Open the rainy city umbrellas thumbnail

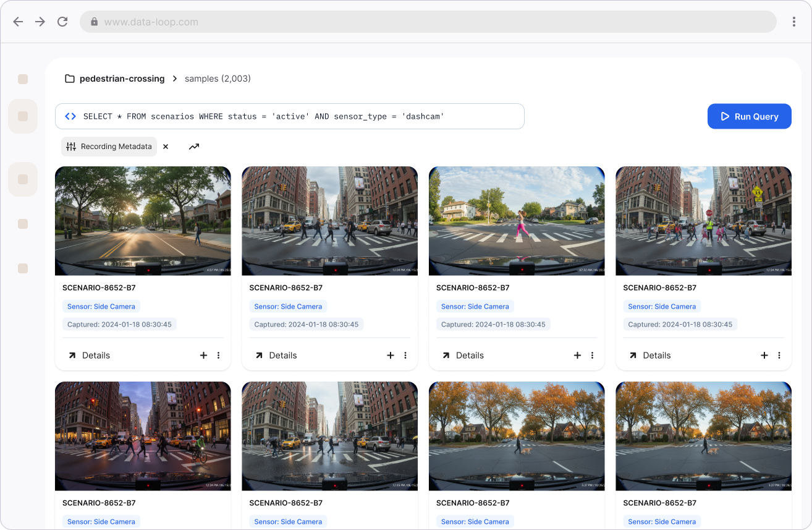pos(329,436)
